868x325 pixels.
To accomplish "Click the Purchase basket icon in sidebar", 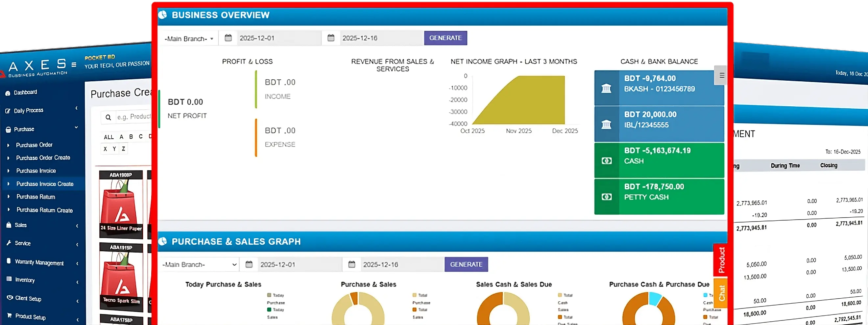I will pos(9,130).
